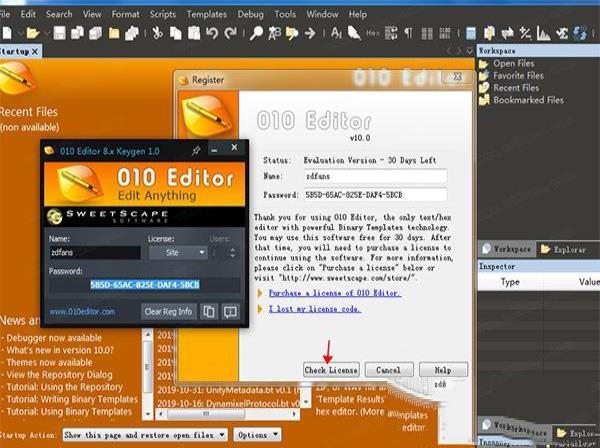This screenshot has height=448, width=600.
Task: Click the Histogram chart toolbar icon
Action: click(x=543, y=33)
